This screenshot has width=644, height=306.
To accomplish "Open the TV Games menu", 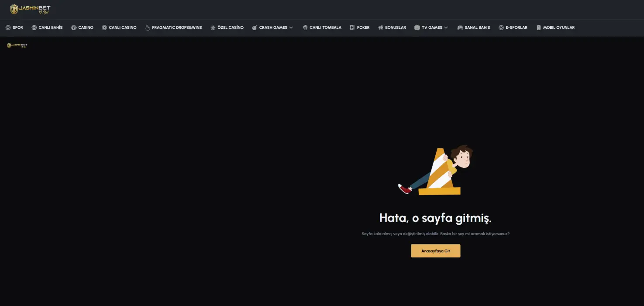I will pos(432,28).
